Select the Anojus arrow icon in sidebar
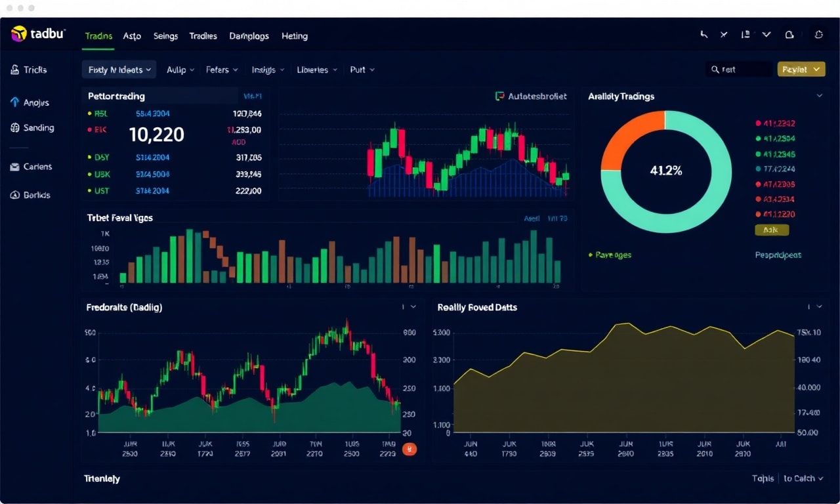Viewport: 840px width, 504px height. (15, 102)
